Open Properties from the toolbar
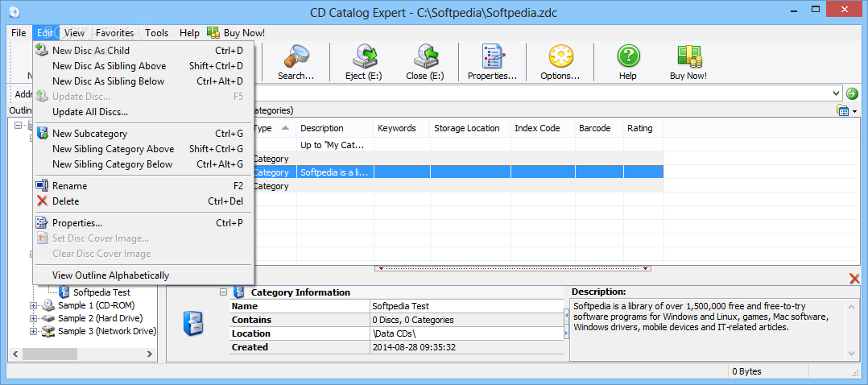This screenshot has height=385, width=868. [492, 62]
